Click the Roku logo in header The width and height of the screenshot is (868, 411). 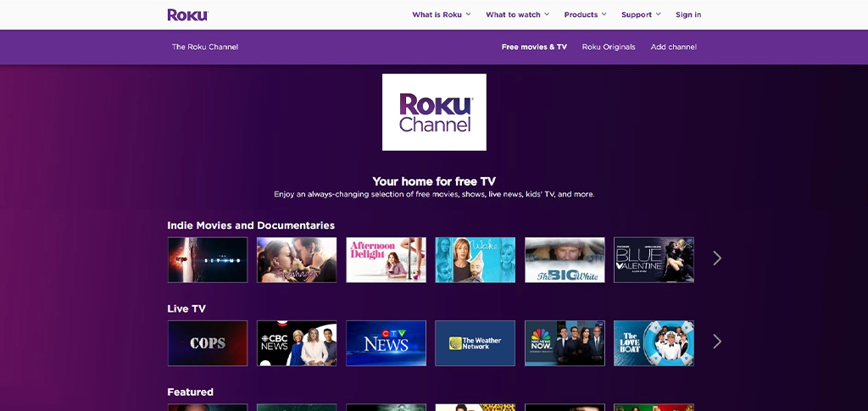[187, 15]
